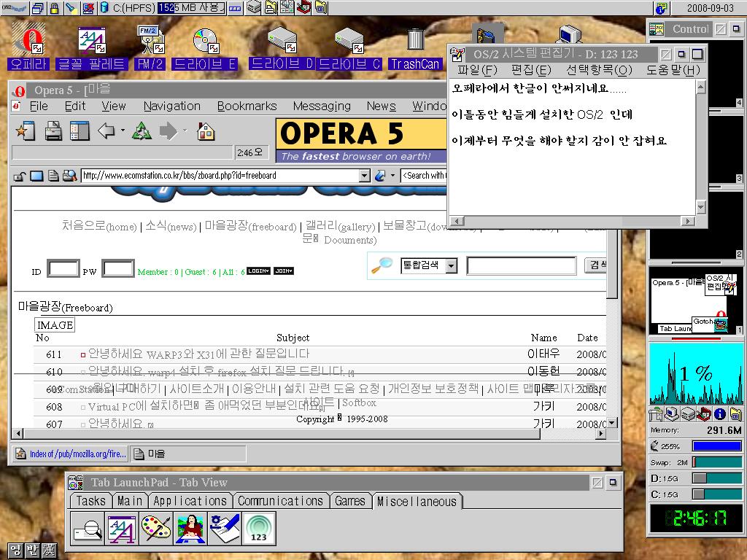This screenshot has height=560, width=747.
Task: Click the Print icon in Opera toolbar
Action: (x=53, y=131)
